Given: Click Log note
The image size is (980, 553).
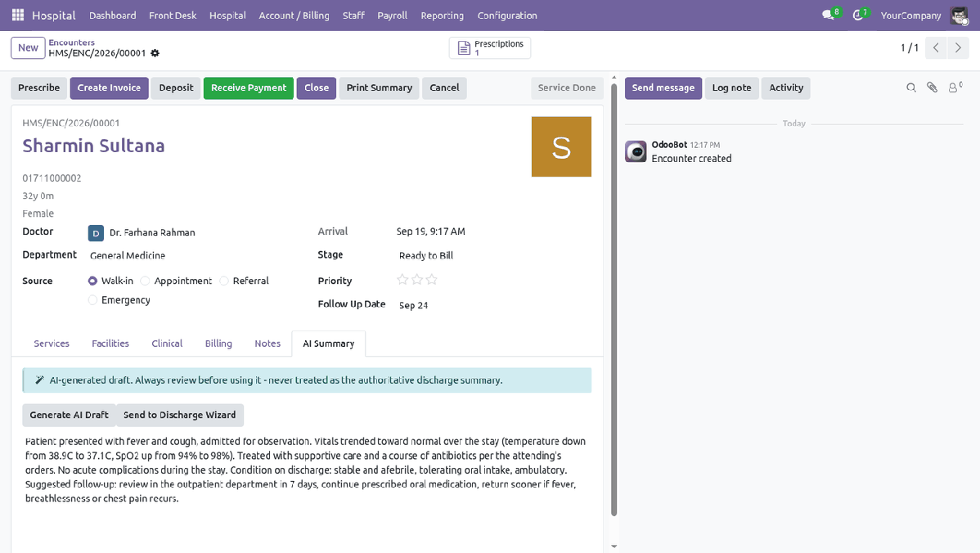Looking at the screenshot, I should 732,88.
